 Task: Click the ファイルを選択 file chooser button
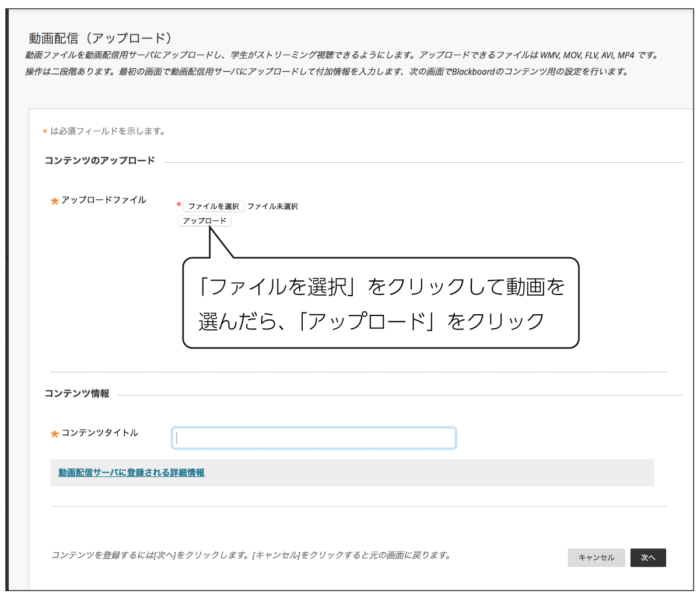coord(213,206)
